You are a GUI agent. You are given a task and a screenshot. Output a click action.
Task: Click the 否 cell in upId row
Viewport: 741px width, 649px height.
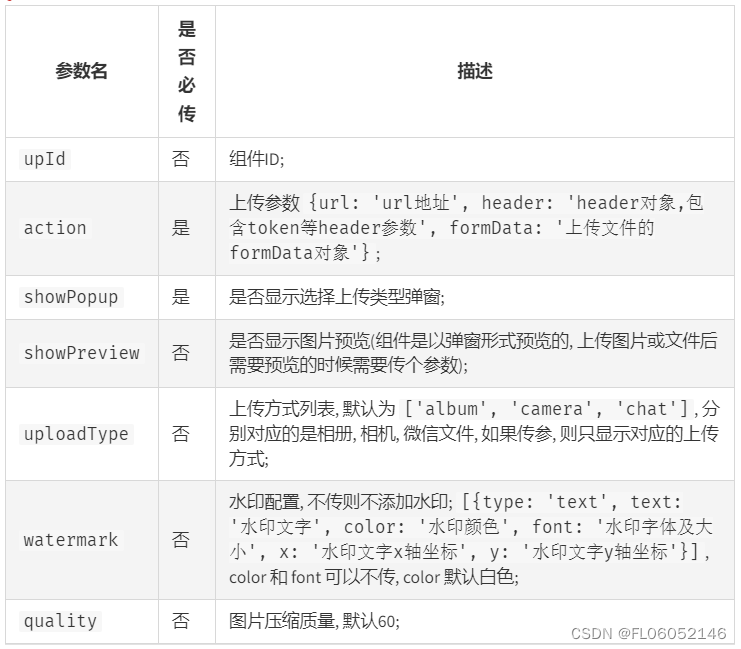[x=181, y=159]
